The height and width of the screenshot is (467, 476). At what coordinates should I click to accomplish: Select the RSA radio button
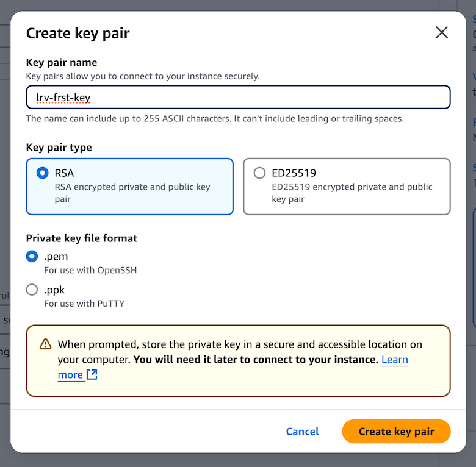(43, 173)
